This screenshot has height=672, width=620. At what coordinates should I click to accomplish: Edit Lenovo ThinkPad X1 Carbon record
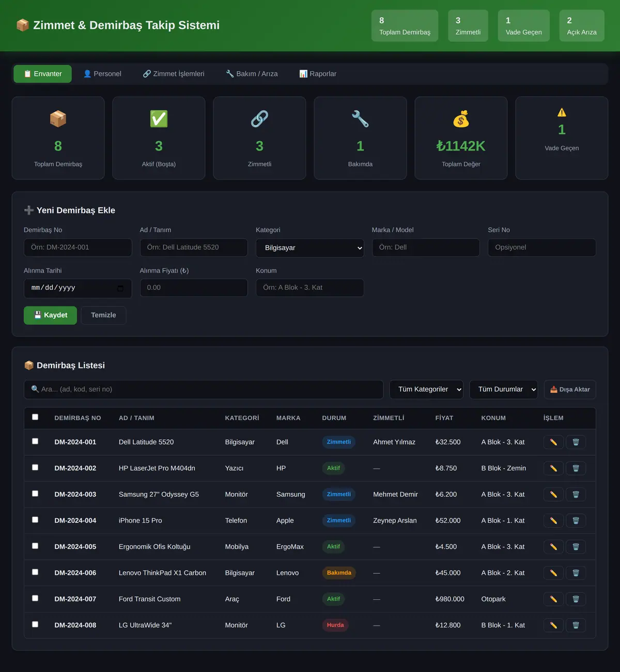553,573
